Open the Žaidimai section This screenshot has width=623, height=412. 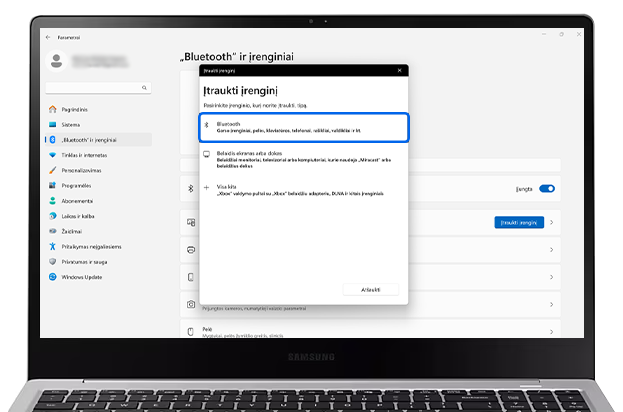[72, 230]
